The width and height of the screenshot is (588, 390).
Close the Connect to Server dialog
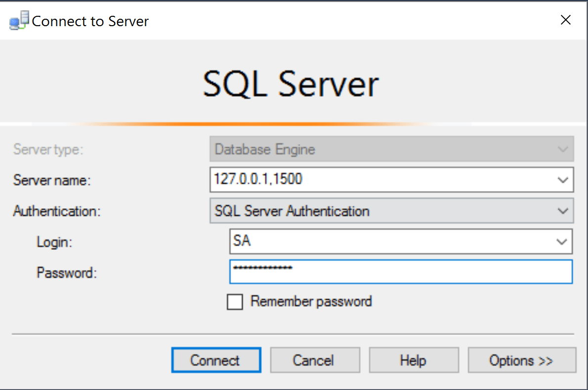(565, 20)
